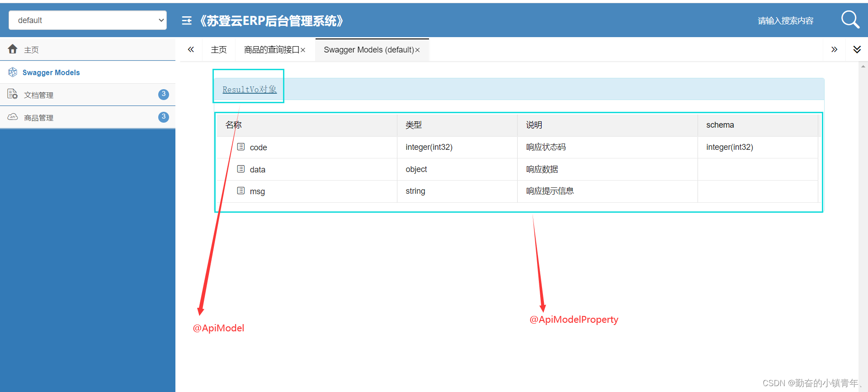The image size is (868, 392).
Task: Select the code field name
Action: click(259, 148)
